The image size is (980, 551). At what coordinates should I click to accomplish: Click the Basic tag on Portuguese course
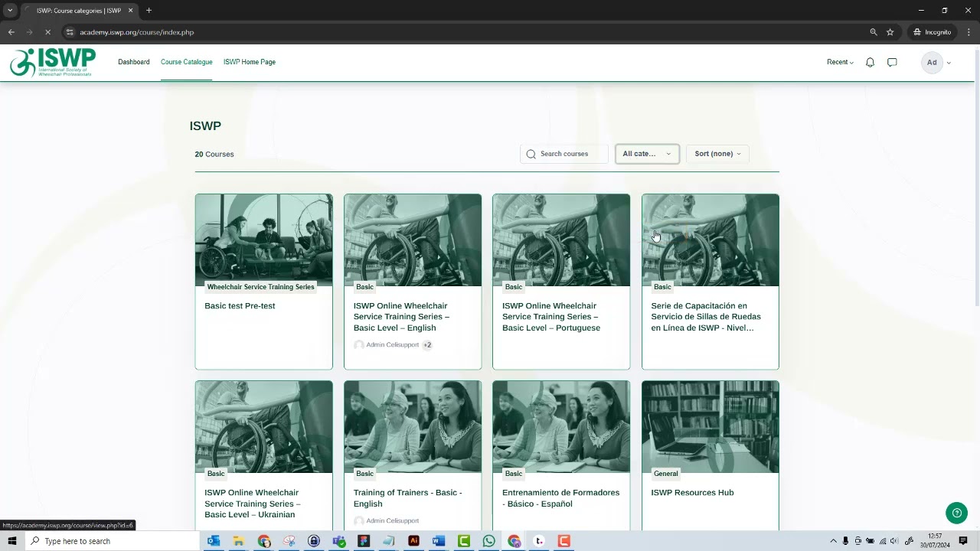point(514,287)
